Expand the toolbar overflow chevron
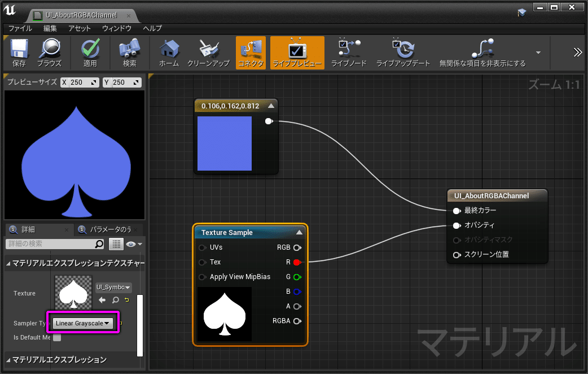Image resolution: width=588 pixels, height=374 pixels. [x=577, y=53]
